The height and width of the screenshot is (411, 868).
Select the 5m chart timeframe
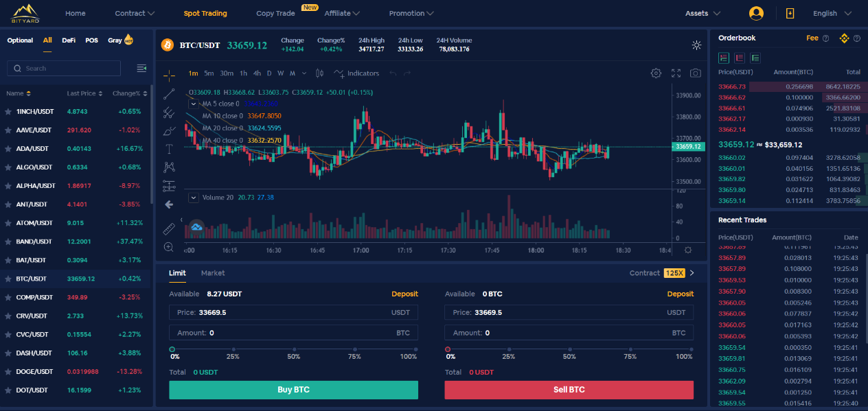(x=209, y=73)
